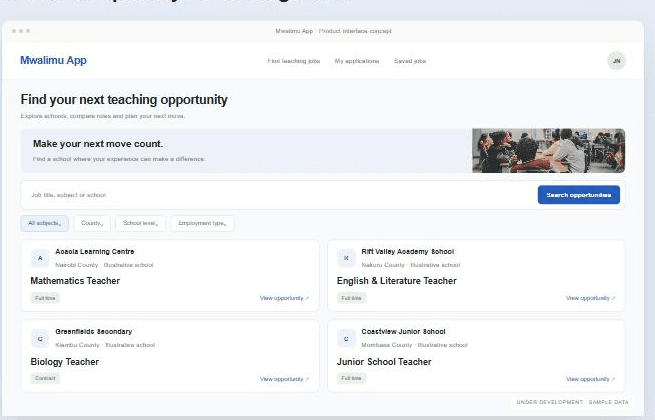Click the Coastview Junior School name
The height and width of the screenshot is (420, 655).
tap(404, 331)
